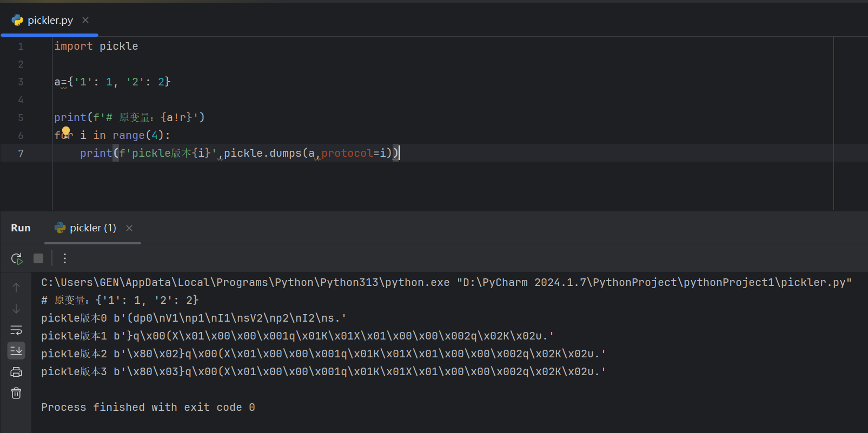
Task: Rerun pickler using the Rerun icon
Action: tap(17, 258)
